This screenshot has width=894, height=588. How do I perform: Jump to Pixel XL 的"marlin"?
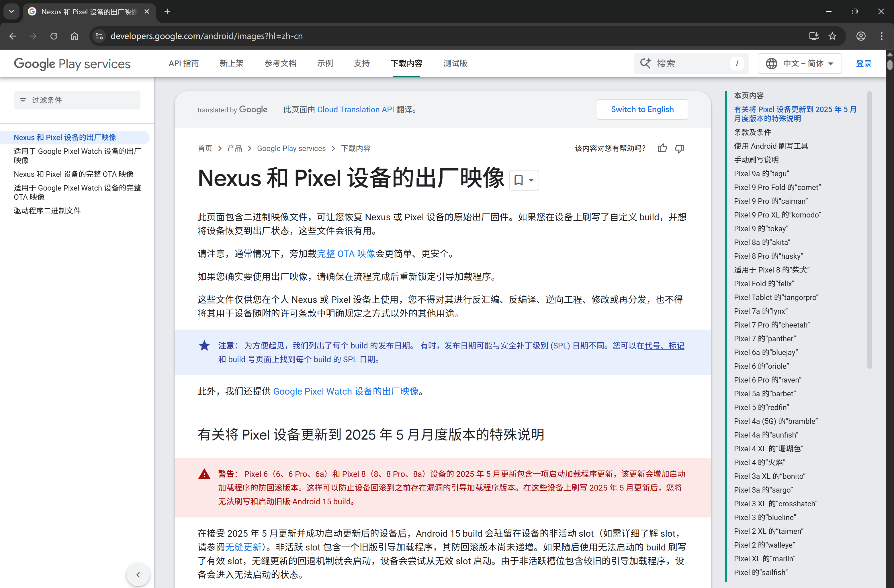(764, 559)
